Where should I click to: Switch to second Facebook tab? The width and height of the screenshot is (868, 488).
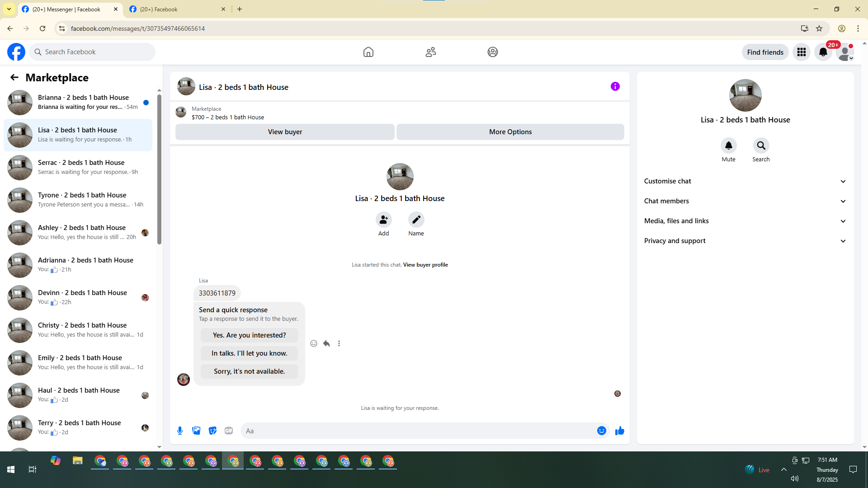coord(177,9)
